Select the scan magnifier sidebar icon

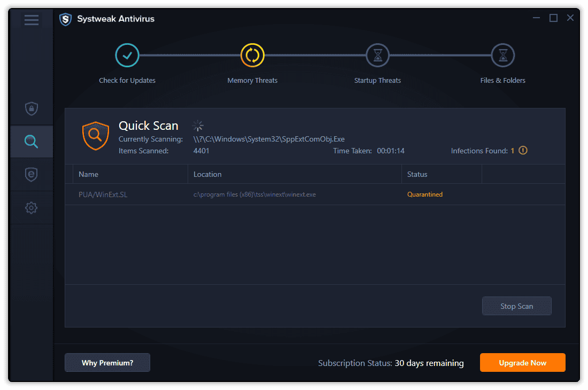point(31,142)
